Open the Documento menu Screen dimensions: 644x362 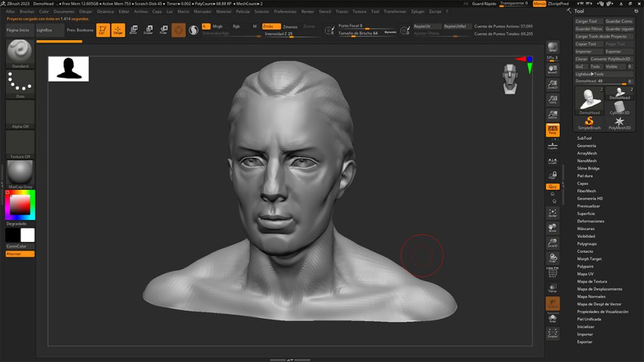pyautogui.click(x=64, y=11)
